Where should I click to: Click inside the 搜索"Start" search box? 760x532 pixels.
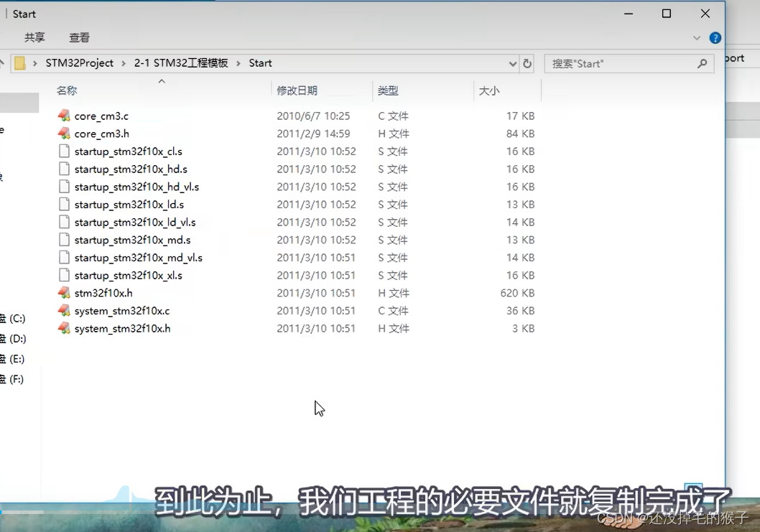pos(618,63)
